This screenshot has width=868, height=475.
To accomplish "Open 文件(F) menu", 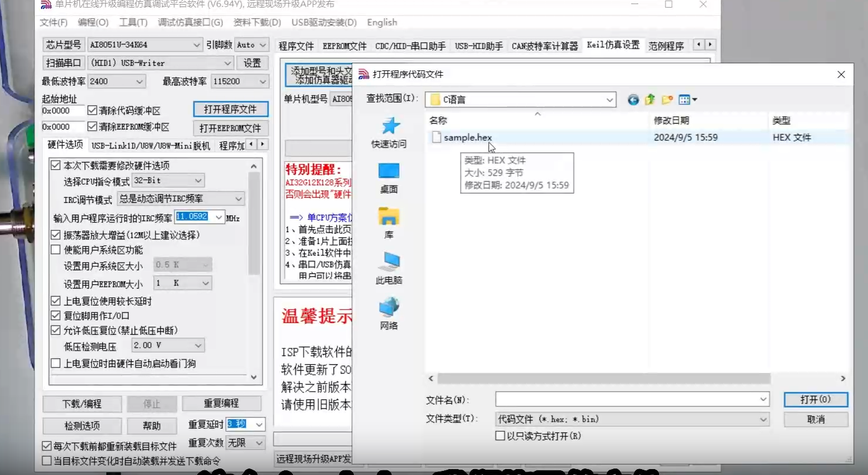I will 53,22.
